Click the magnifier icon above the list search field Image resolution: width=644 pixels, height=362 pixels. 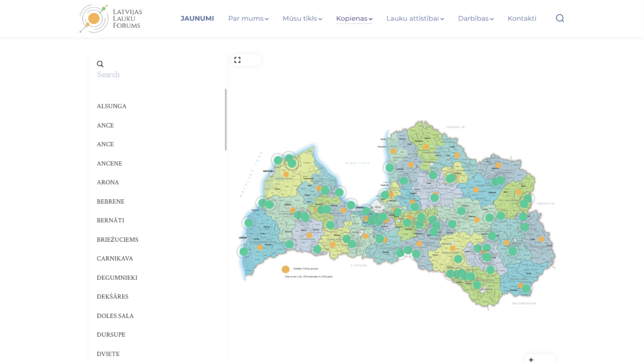point(100,64)
